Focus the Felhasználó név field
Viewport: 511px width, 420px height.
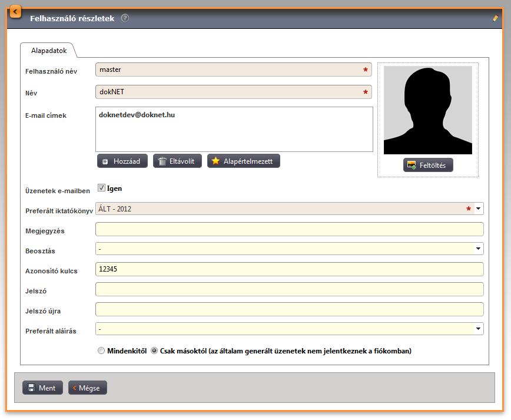tap(233, 70)
